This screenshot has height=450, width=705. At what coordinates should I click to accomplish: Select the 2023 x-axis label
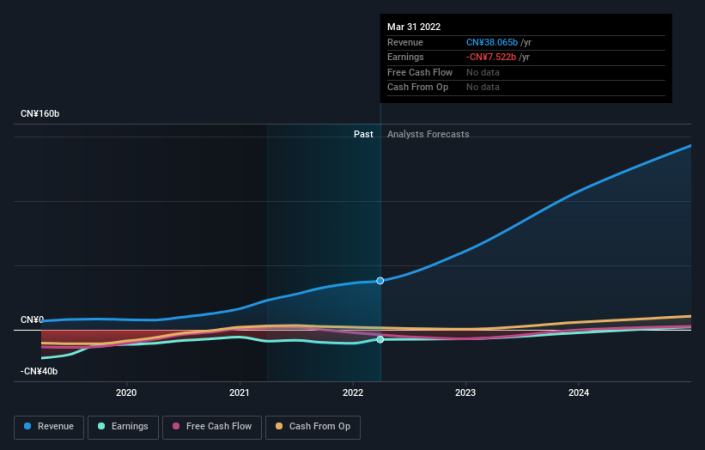tap(465, 392)
